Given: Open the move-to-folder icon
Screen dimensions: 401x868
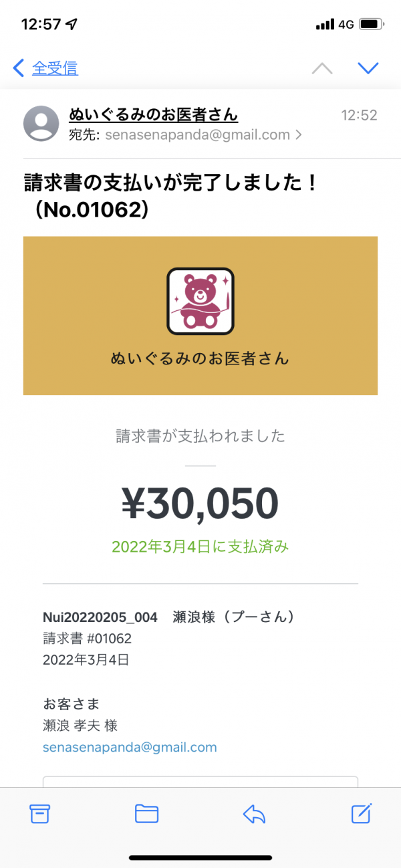Looking at the screenshot, I should click(x=146, y=813).
